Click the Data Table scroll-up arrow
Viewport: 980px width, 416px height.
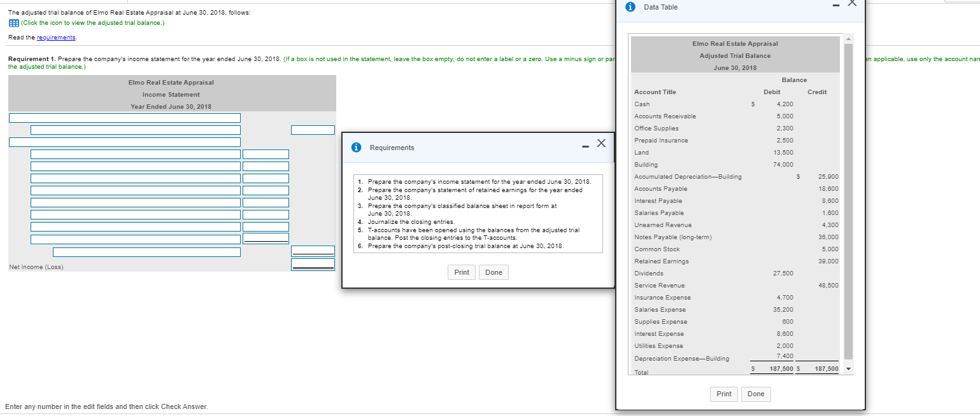(x=848, y=40)
